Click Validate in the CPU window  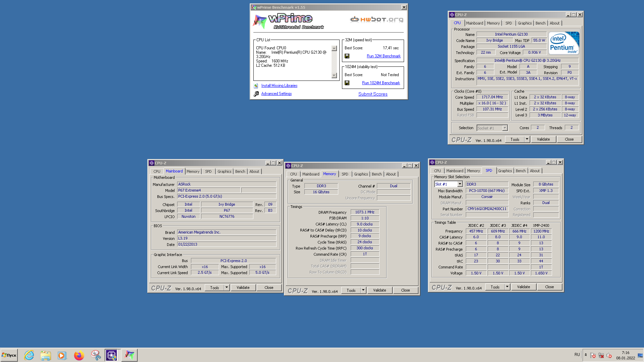(x=543, y=139)
